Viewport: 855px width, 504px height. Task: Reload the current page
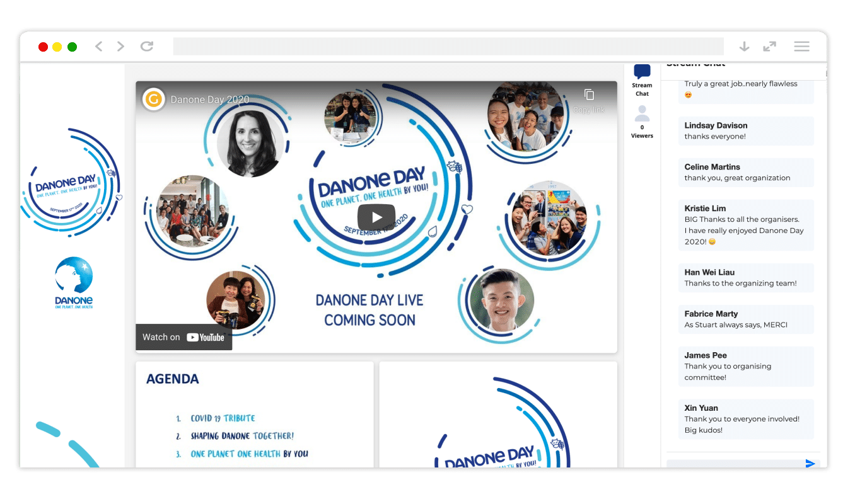[x=147, y=46]
